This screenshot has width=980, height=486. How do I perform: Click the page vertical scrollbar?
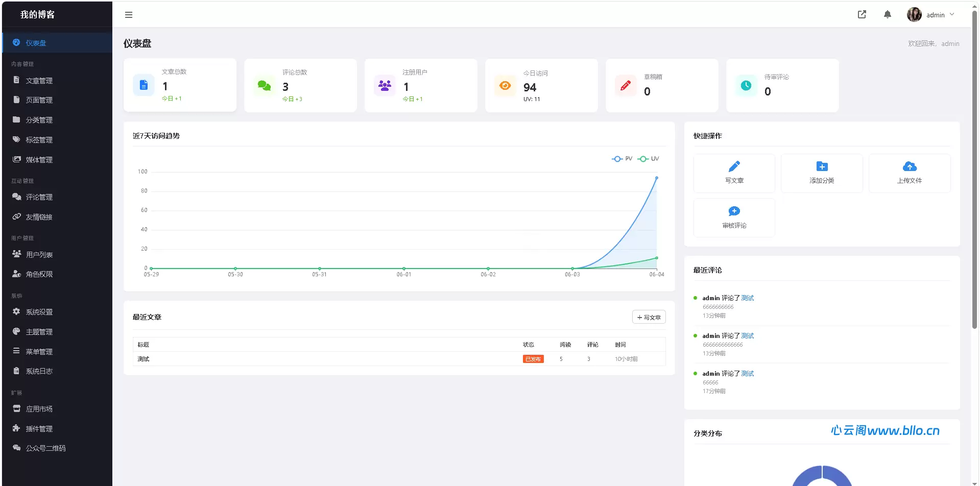pos(975,168)
